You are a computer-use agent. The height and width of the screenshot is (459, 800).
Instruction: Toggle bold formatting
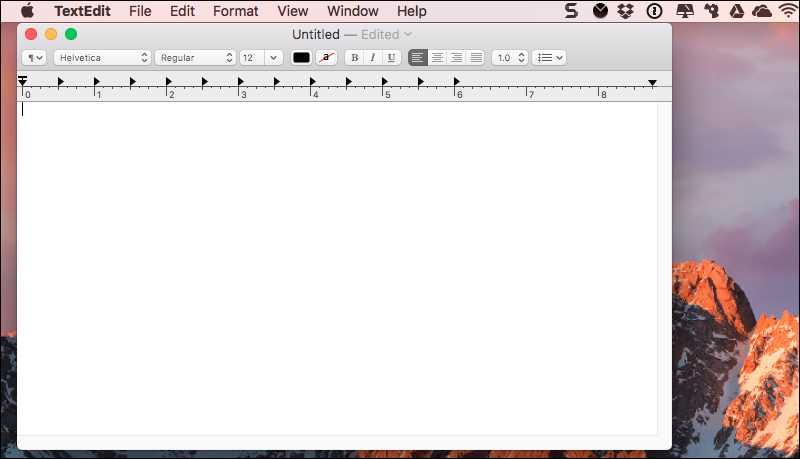click(x=354, y=58)
